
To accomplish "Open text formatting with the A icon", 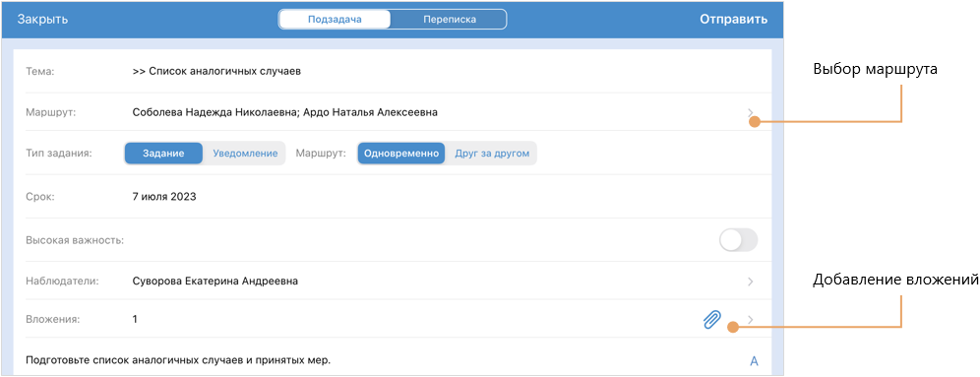I will point(754,361).
